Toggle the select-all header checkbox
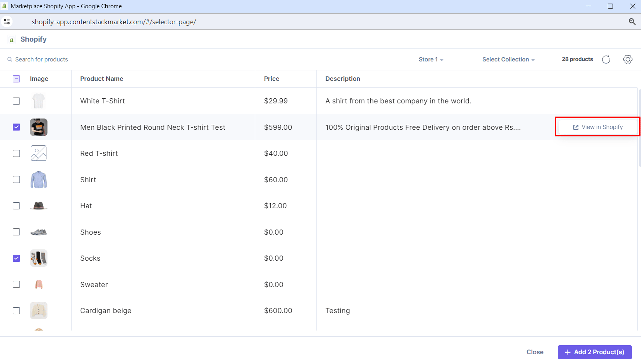641x364 pixels. [x=16, y=79]
